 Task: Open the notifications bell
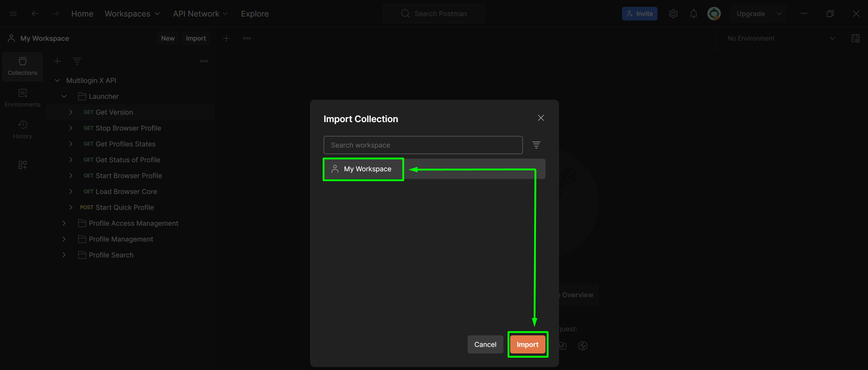click(693, 14)
